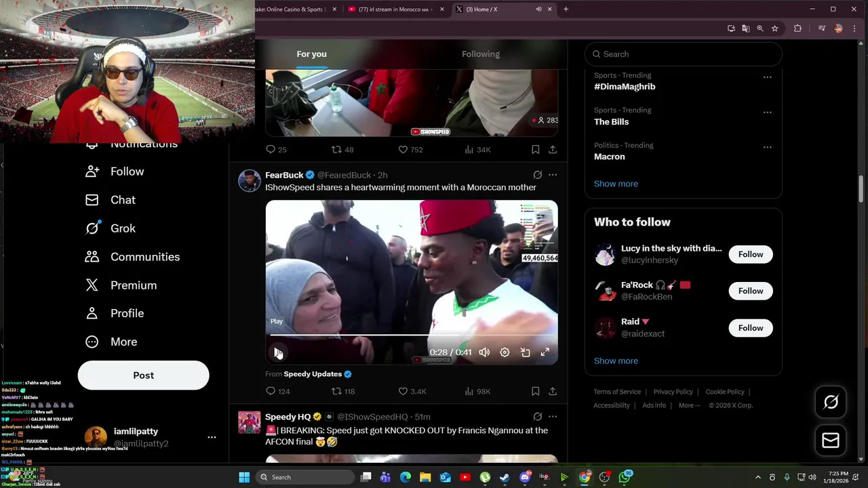The width and height of the screenshot is (868, 488).
Task: Open YouTube app in the taskbar
Action: pos(465,477)
